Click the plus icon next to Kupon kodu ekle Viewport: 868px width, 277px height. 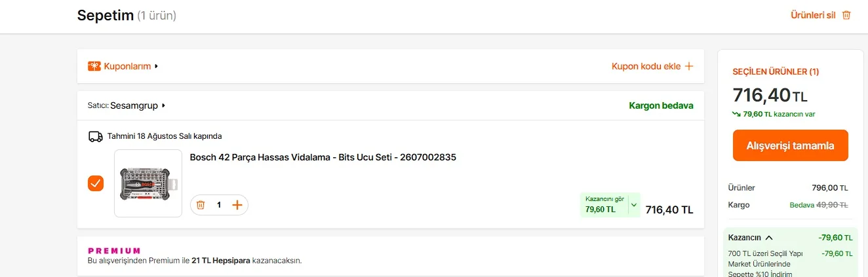[x=689, y=66]
